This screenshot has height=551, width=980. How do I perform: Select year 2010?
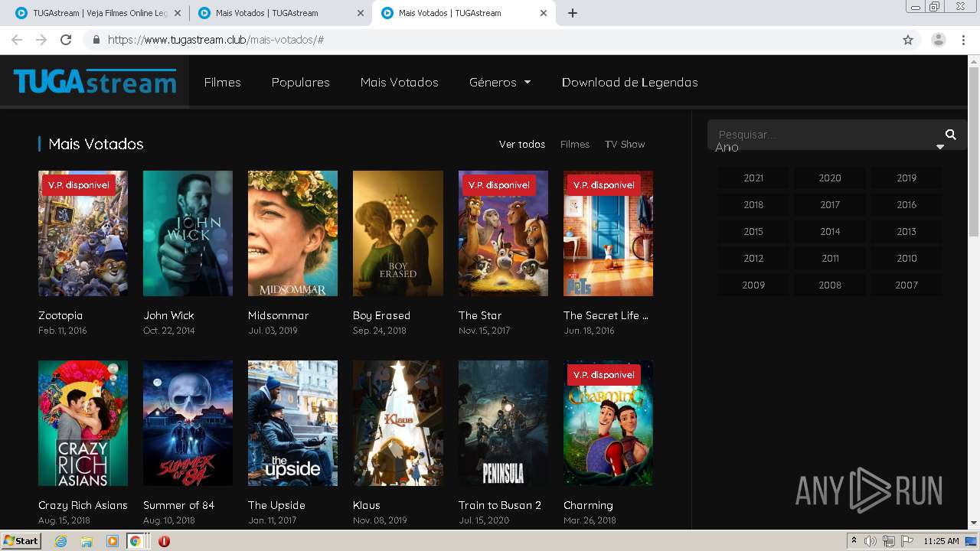pyautogui.click(x=906, y=258)
